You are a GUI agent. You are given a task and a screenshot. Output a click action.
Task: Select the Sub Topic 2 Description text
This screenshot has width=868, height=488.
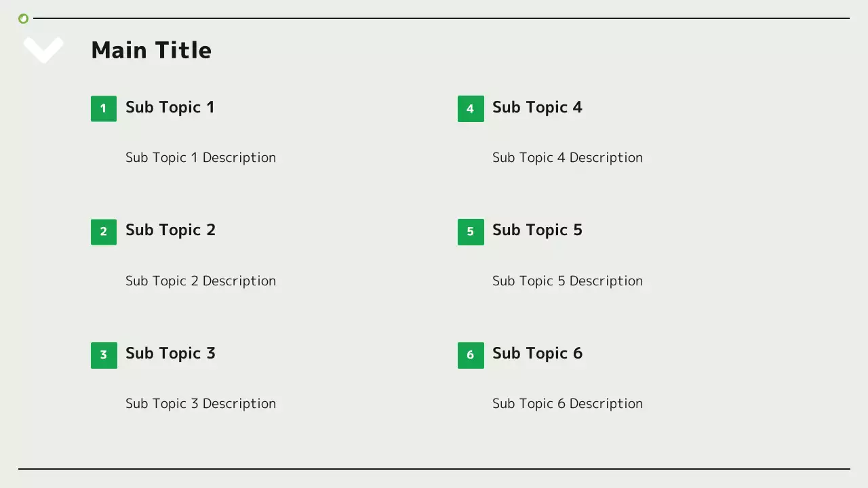tap(201, 281)
